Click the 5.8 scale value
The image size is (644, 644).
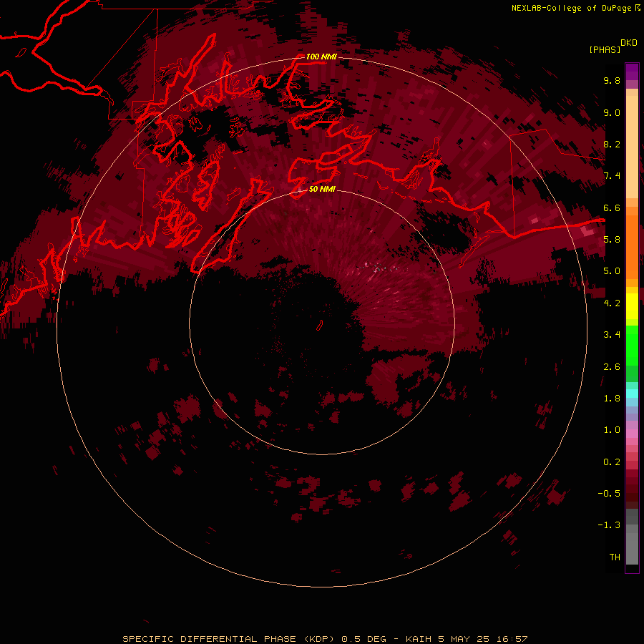point(612,240)
